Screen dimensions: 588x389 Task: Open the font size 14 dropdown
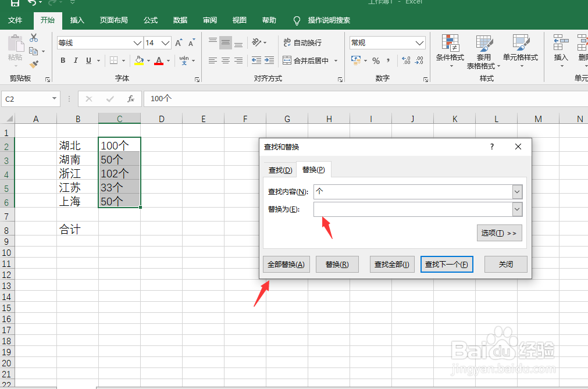(165, 43)
